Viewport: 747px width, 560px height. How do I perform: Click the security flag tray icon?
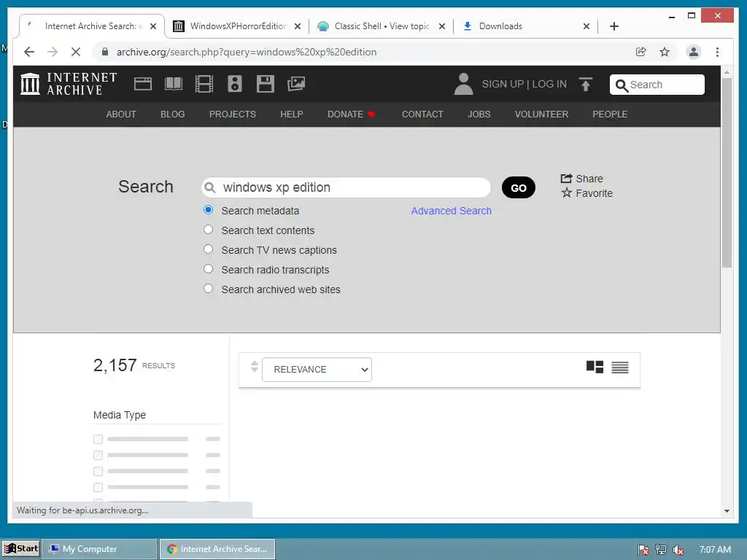(643, 550)
